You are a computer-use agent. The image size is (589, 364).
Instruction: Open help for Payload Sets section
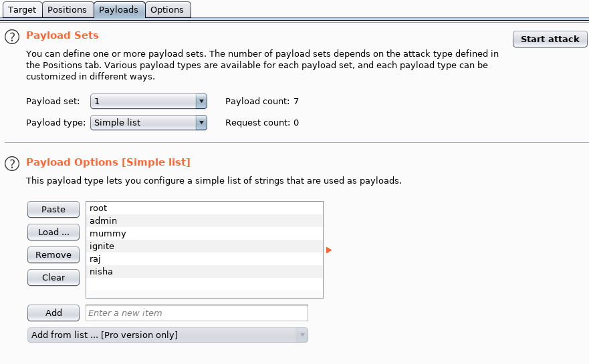12,37
